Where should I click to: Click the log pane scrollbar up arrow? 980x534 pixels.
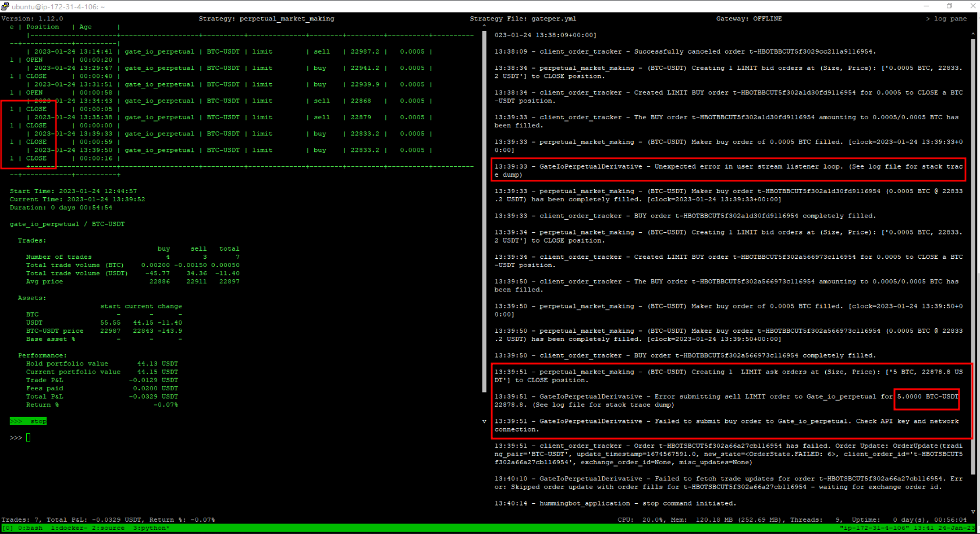[973, 34]
